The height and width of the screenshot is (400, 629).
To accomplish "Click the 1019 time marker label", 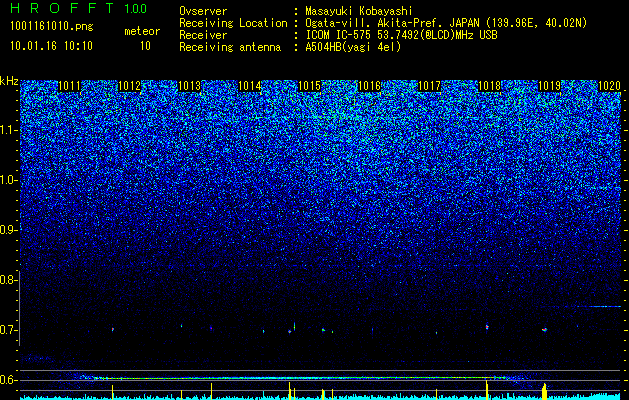I will click(x=549, y=86).
